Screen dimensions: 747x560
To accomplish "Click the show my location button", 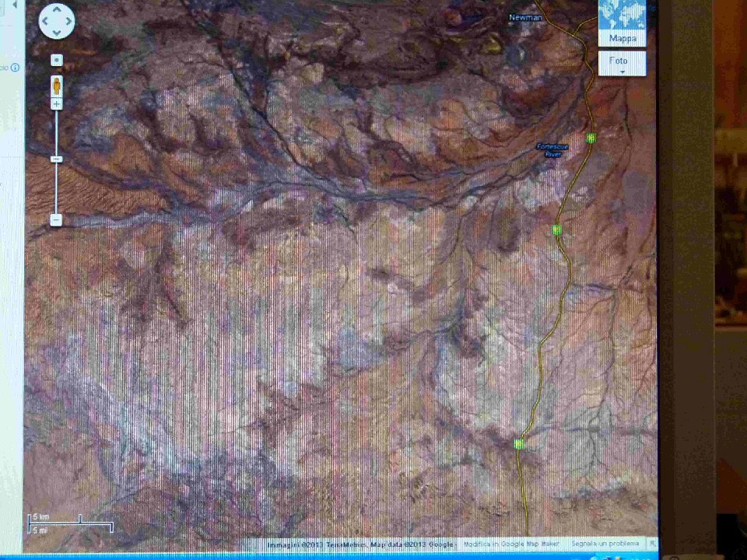I will point(57,60).
